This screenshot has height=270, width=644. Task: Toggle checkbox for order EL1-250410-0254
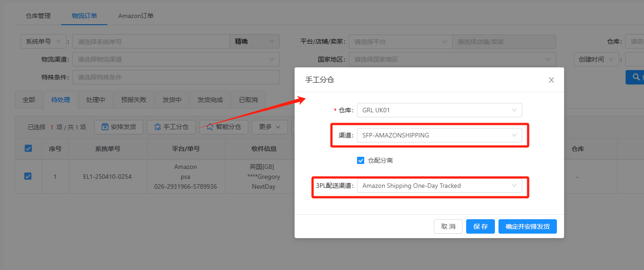[28, 177]
